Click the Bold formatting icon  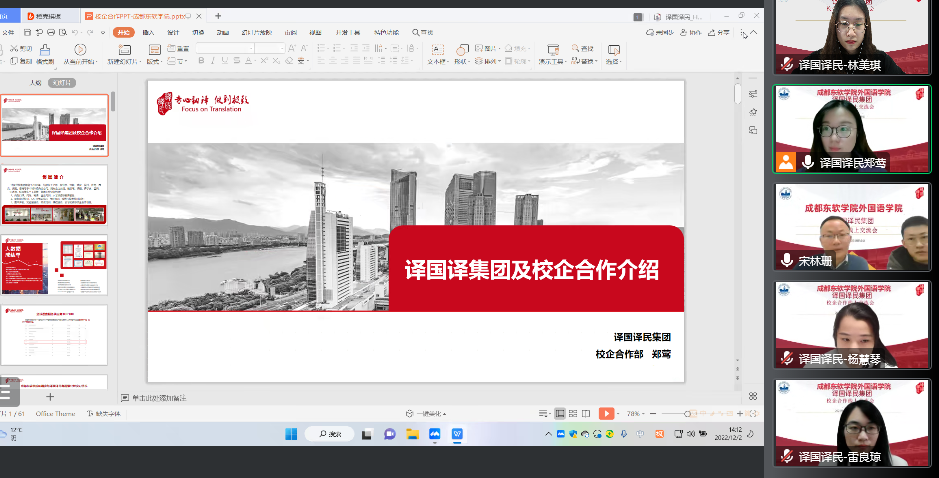(200, 61)
